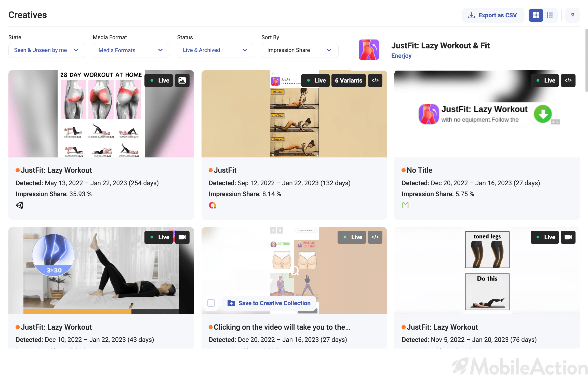Click the green M network icon under No Title
The image size is (588, 375).
tap(405, 205)
